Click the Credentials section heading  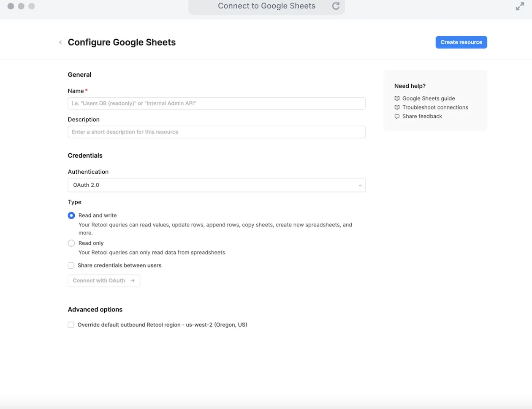tap(85, 155)
